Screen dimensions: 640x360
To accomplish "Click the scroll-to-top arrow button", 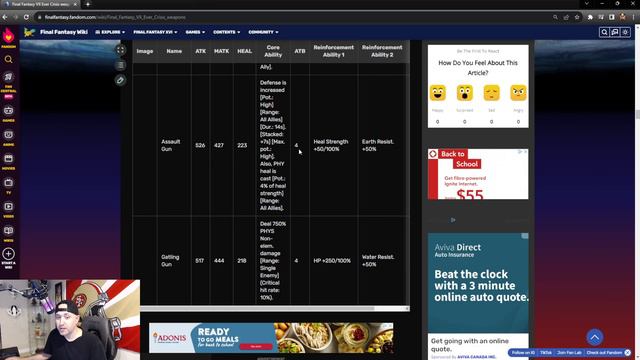I will 595,338.
